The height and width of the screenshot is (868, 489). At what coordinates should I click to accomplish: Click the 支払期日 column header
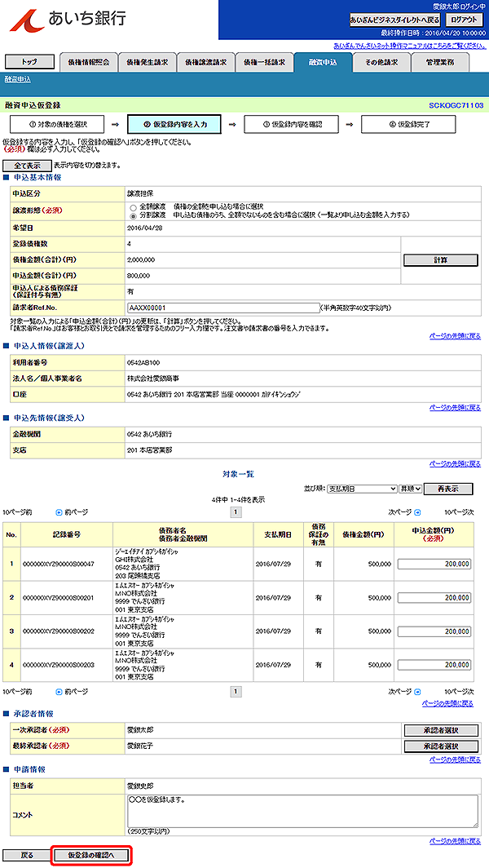tap(278, 535)
